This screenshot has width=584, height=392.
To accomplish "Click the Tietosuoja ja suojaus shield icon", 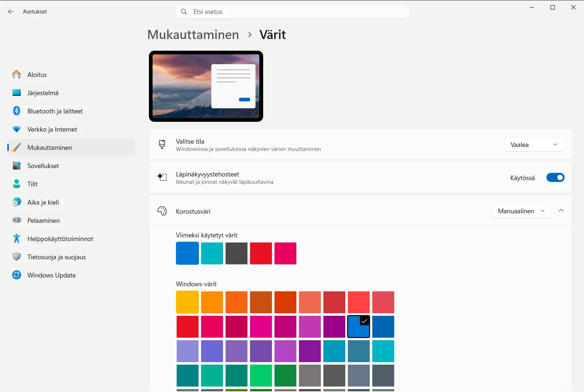I will click(x=16, y=257).
